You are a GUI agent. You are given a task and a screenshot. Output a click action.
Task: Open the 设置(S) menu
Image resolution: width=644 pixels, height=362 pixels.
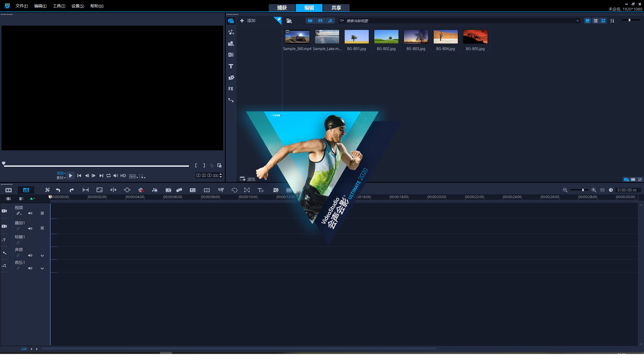[78, 6]
